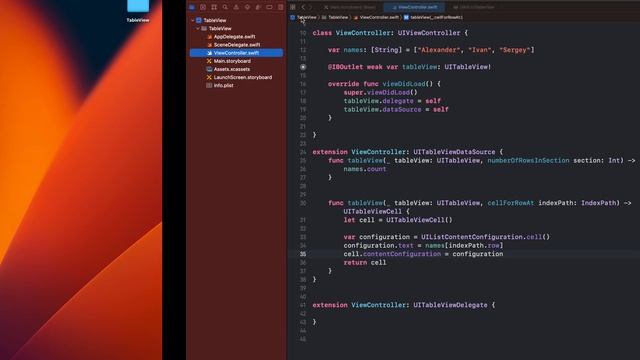Click 'cellForRowAt' parameter label
Screen dimensions: 640x360
pos(510,203)
